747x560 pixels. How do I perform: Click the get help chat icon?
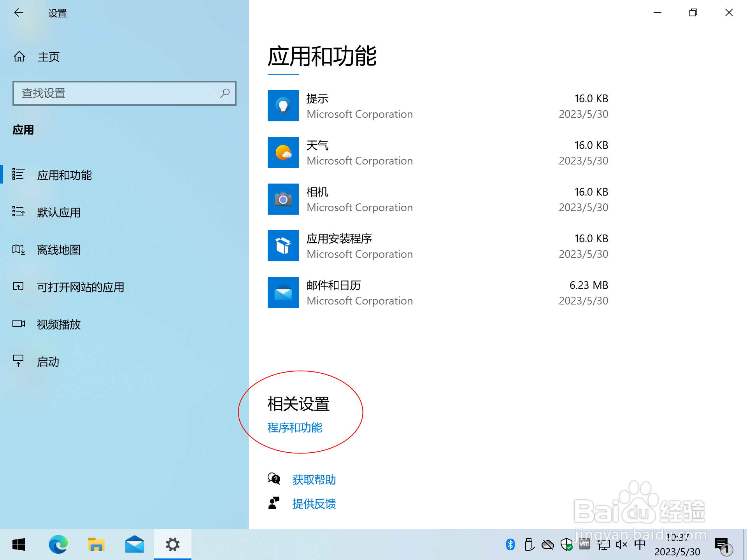(274, 479)
